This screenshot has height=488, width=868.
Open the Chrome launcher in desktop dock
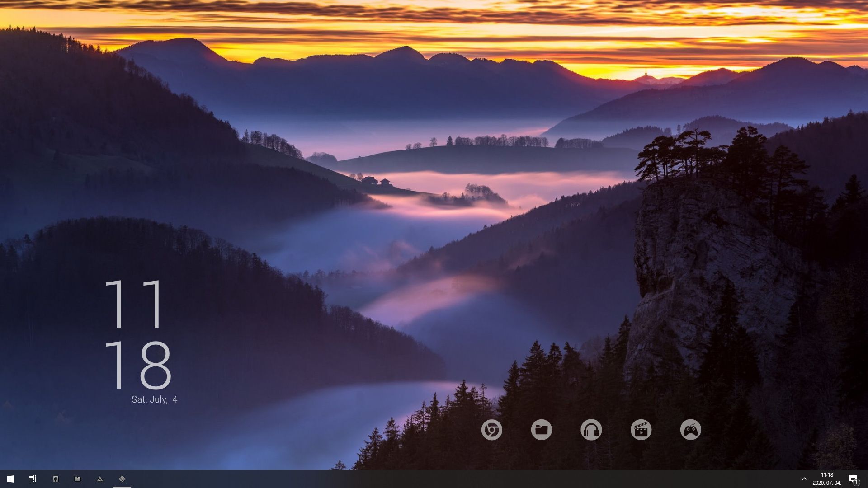491,430
